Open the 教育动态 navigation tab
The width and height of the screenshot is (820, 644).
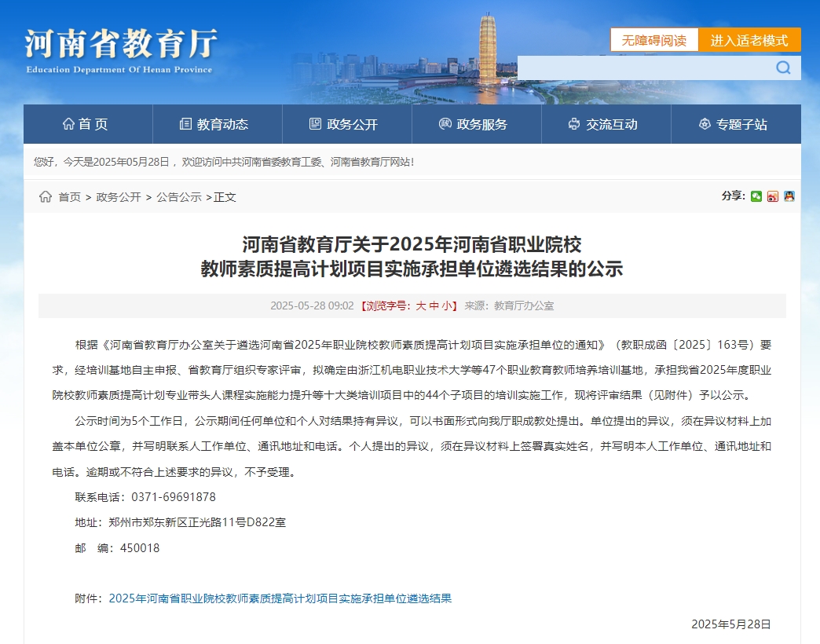tap(218, 124)
